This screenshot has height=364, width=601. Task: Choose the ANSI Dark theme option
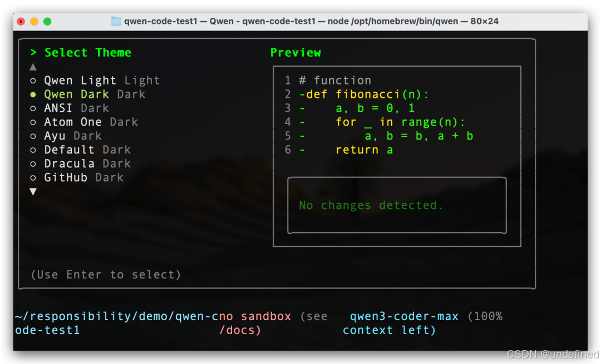coord(70,108)
